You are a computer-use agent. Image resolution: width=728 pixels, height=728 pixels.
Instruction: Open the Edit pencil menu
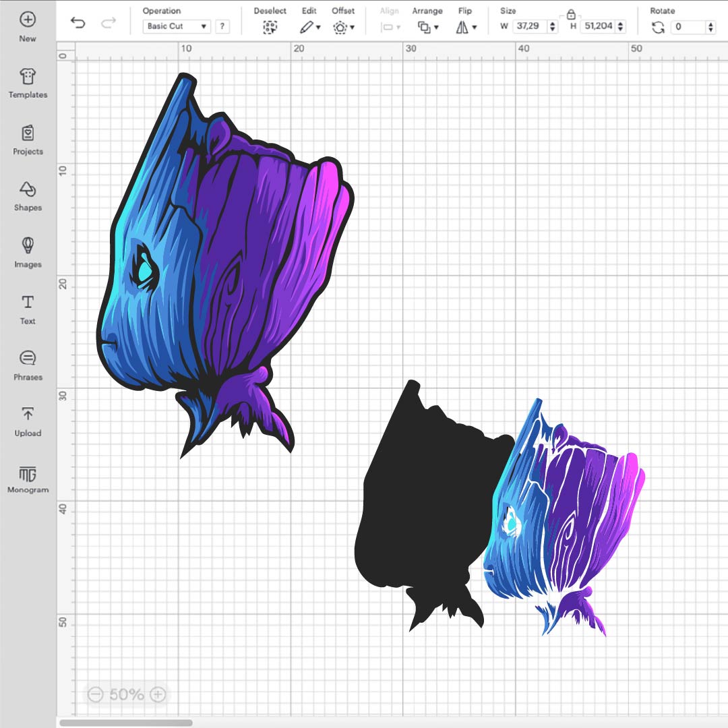(x=309, y=27)
